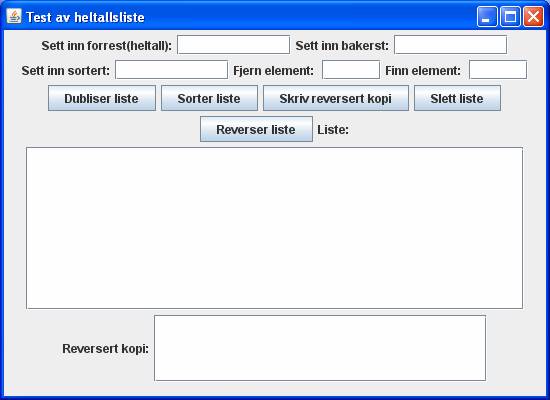Click the Java coffee cup title bar icon
550x400 pixels.
pyautogui.click(x=13, y=16)
